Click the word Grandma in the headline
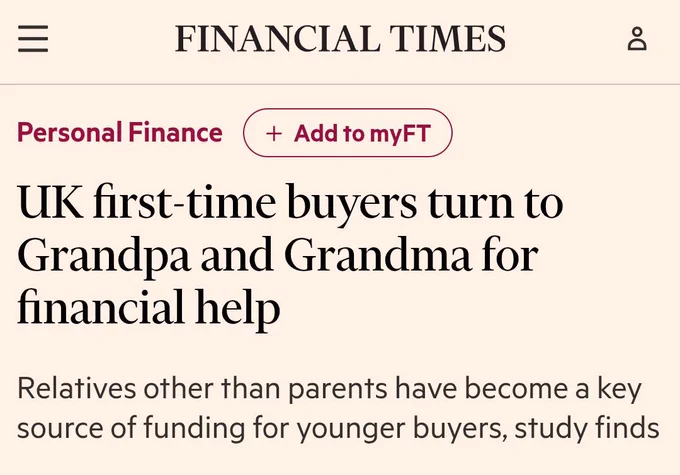This screenshot has height=475, width=680. click(x=378, y=255)
